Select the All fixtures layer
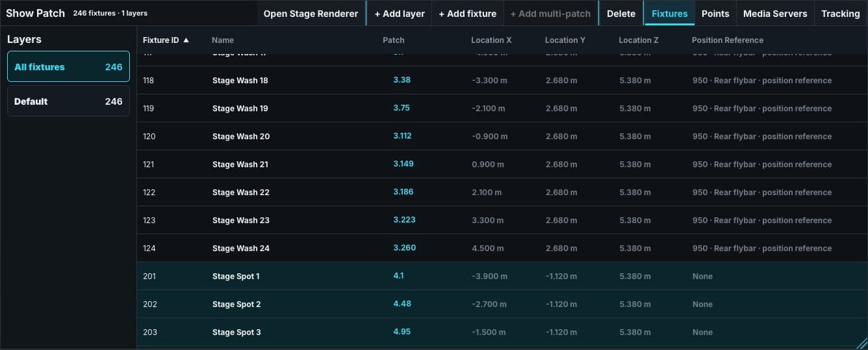868x350 pixels. point(68,66)
